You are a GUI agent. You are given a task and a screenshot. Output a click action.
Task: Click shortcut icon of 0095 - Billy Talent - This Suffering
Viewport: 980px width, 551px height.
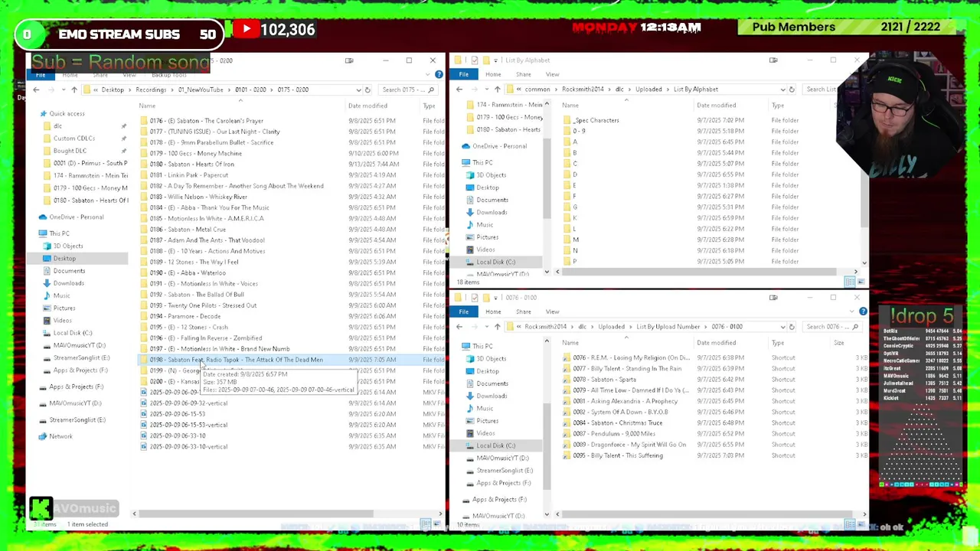[x=567, y=456]
